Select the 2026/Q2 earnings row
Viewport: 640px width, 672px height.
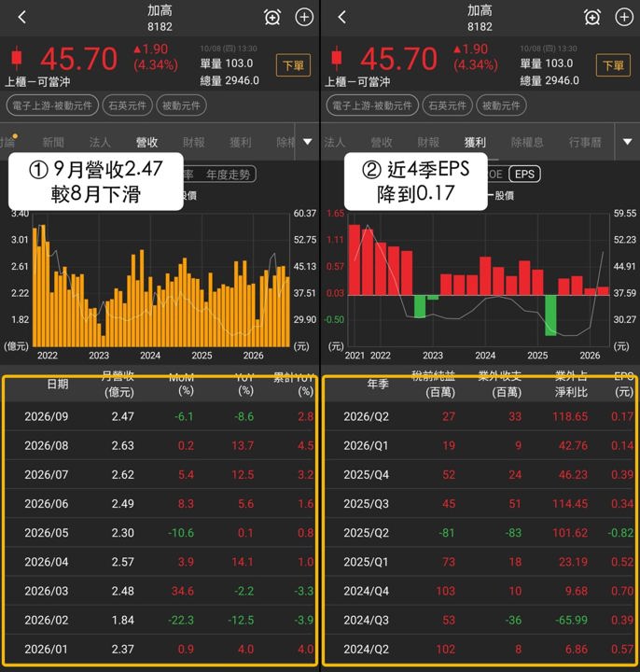(480, 416)
